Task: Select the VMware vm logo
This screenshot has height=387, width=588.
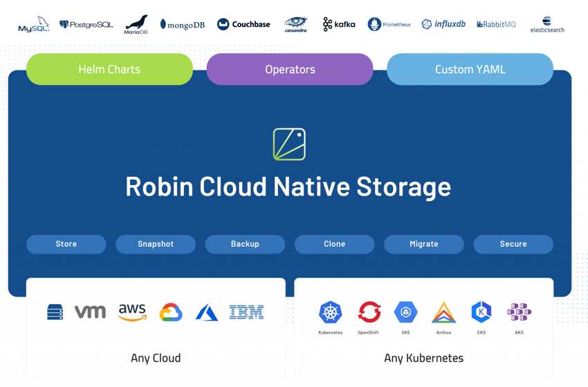Action: click(x=90, y=312)
